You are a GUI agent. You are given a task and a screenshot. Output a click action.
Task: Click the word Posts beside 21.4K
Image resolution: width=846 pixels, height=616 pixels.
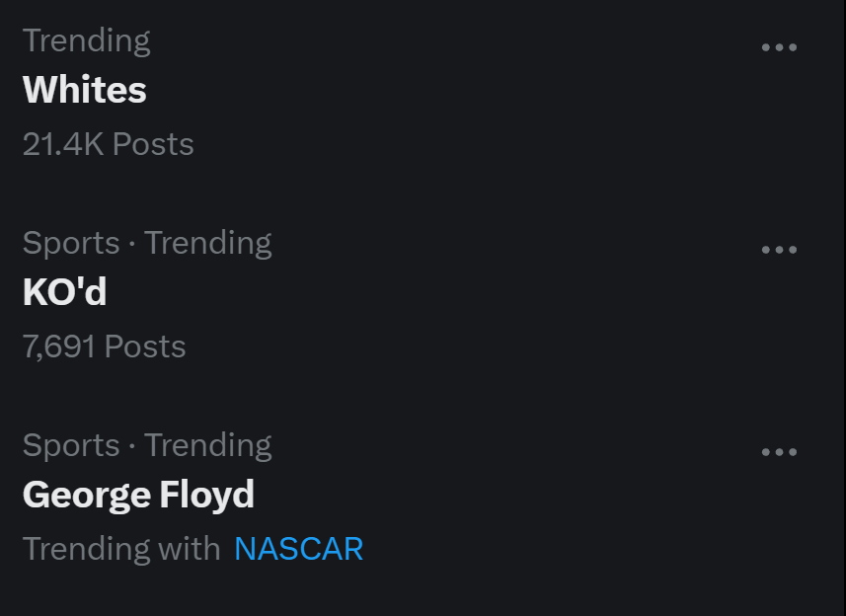(153, 144)
